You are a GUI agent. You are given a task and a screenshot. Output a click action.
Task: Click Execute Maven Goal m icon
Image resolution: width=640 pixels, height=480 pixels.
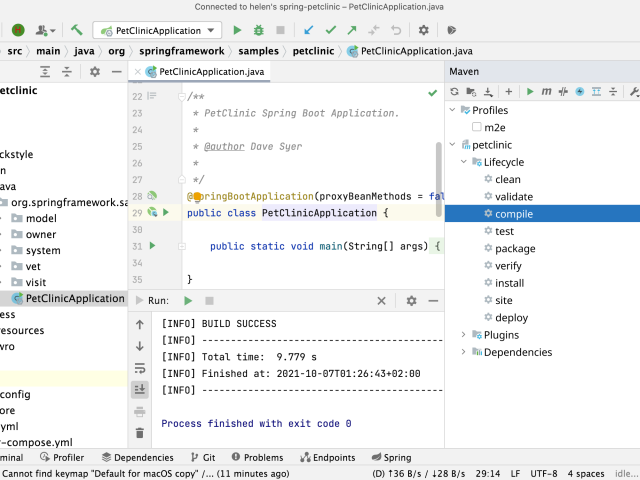coord(546,92)
